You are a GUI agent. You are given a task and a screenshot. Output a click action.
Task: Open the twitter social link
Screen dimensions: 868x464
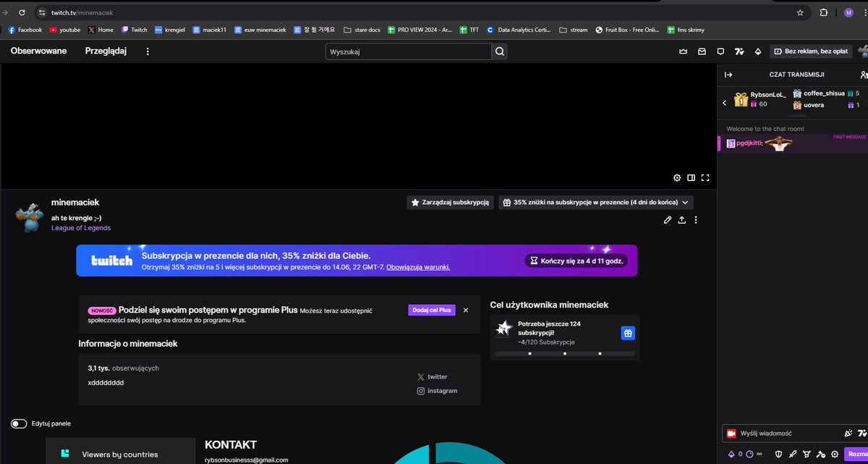point(433,377)
